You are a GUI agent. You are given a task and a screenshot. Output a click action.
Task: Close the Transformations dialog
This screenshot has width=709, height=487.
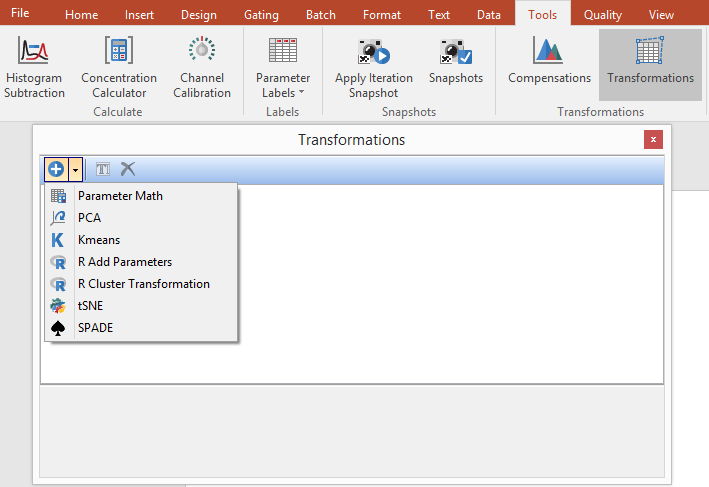coord(653,140)
